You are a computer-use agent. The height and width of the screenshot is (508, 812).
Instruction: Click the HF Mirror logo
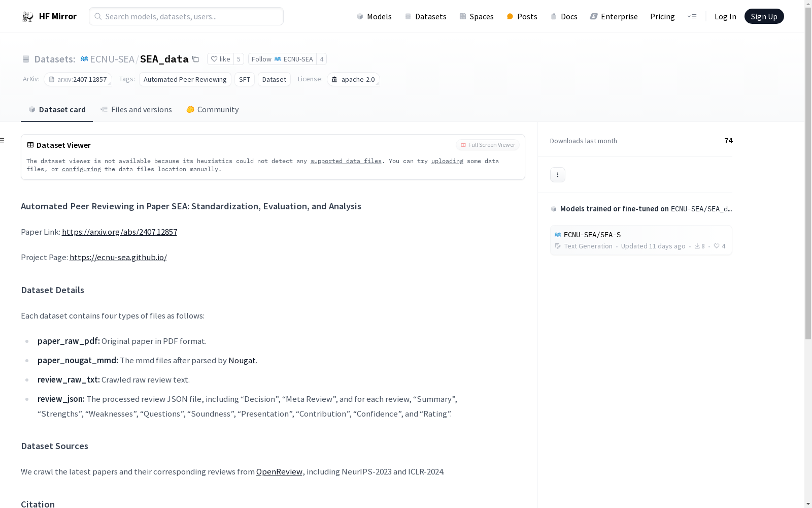point(49,16)
